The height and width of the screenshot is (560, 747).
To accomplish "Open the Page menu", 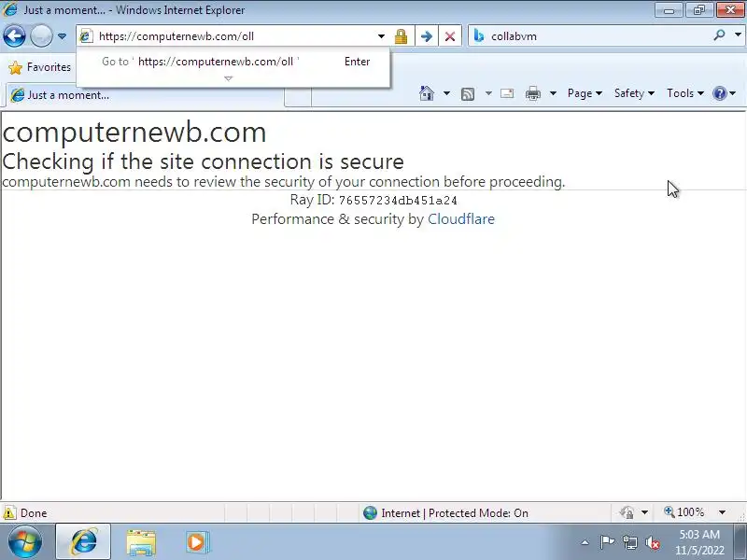I will click(x=585, y=93).
